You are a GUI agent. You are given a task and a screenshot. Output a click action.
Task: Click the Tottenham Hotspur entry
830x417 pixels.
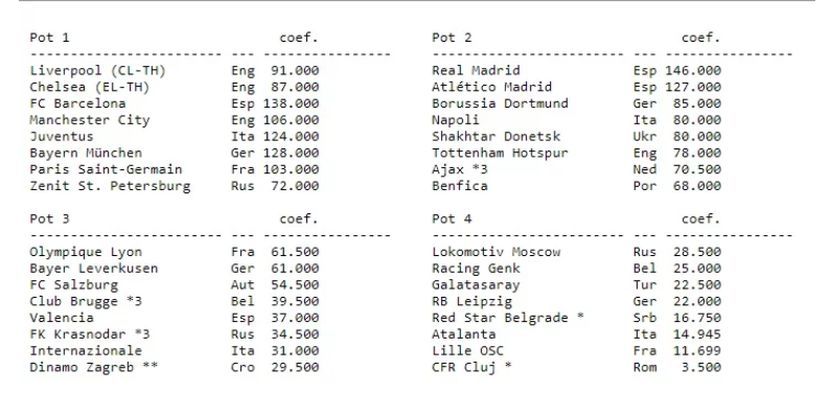click(x=500, y=153)
